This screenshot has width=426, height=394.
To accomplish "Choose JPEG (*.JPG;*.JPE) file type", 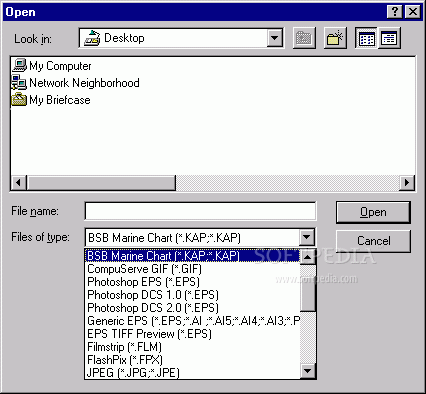I will [x=193, y=372].
